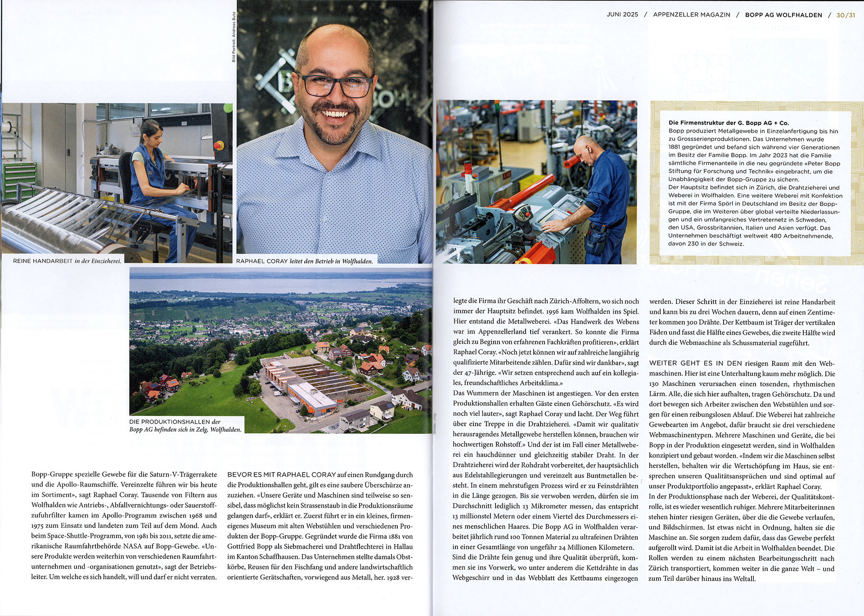Screen dimensions: 864x616
Task: Click the 'RAPHAEL CORAY leitet den Betrieb' caption
Action: click(304, 261)
